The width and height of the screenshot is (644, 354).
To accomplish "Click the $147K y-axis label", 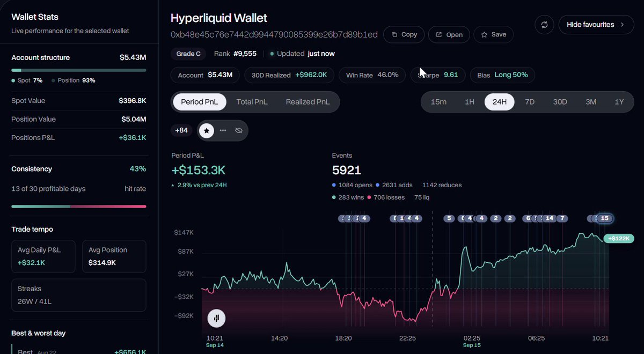I will click(184, 233).
